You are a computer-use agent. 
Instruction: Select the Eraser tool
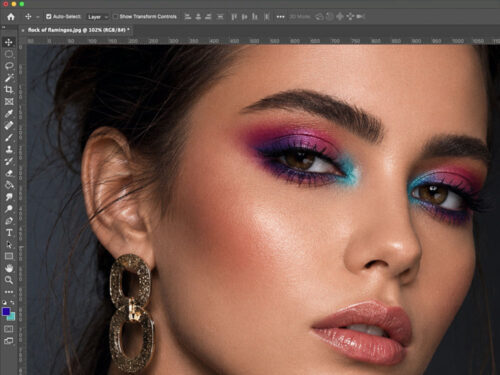(x=9, y=173)
